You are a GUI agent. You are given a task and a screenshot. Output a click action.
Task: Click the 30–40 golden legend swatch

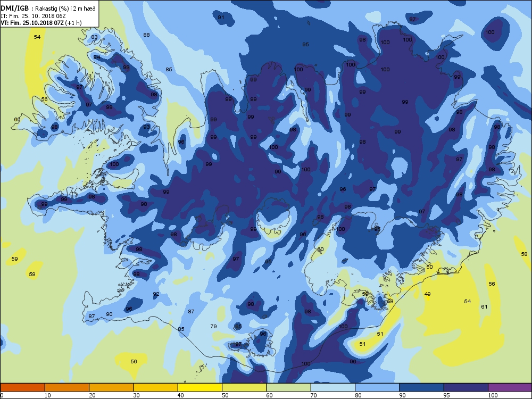[x=156, y=387]
